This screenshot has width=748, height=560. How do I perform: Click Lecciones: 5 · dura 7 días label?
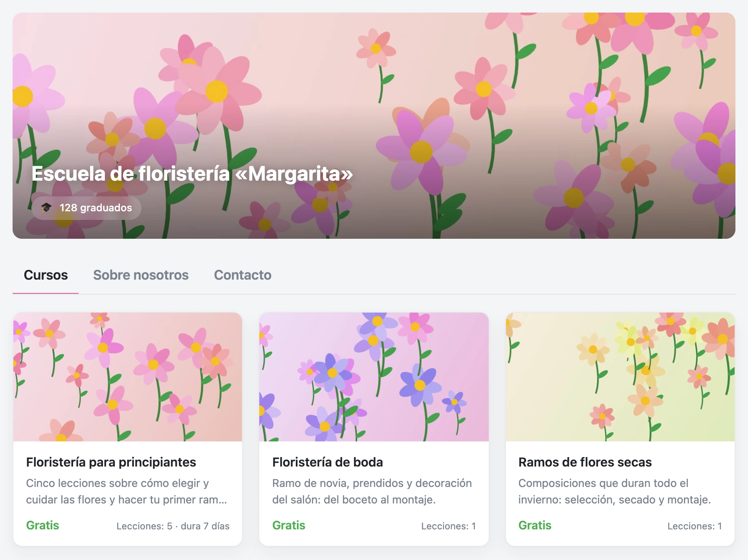[x=173, y=526]
